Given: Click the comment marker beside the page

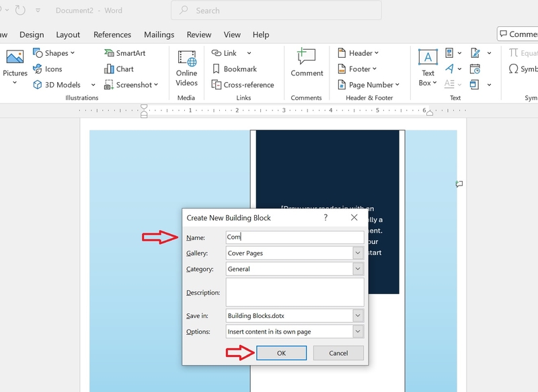Looking at the screenshot, I should click(459, 184).
